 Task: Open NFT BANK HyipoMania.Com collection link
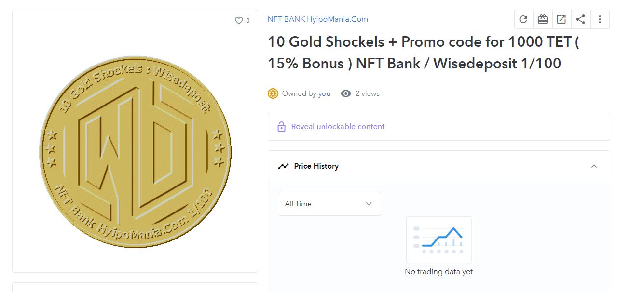click(317, 19)
